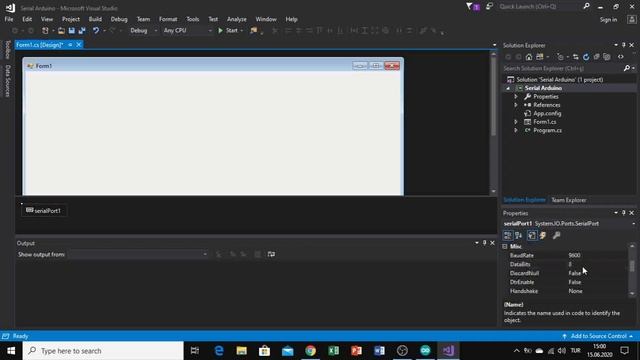
Task: Switch to the Team Explorer tab
Action: pos(569,200)
